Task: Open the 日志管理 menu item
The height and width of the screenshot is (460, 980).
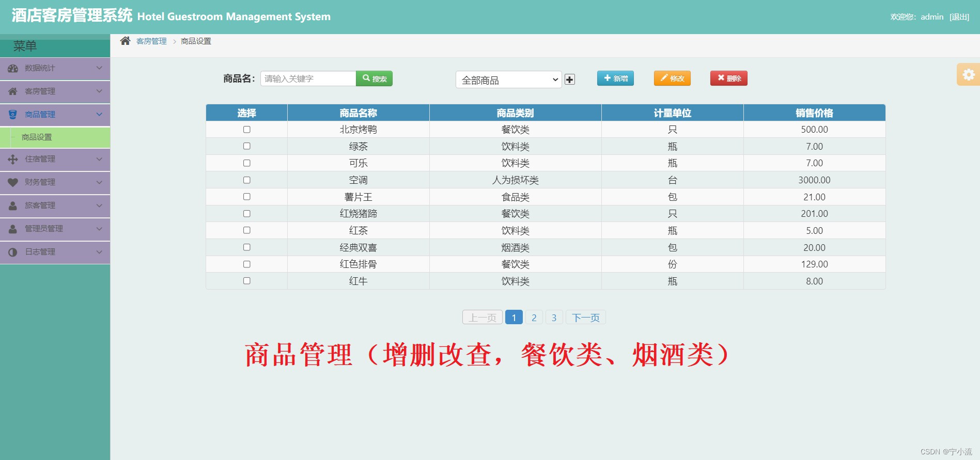Action: coord(55,252)
